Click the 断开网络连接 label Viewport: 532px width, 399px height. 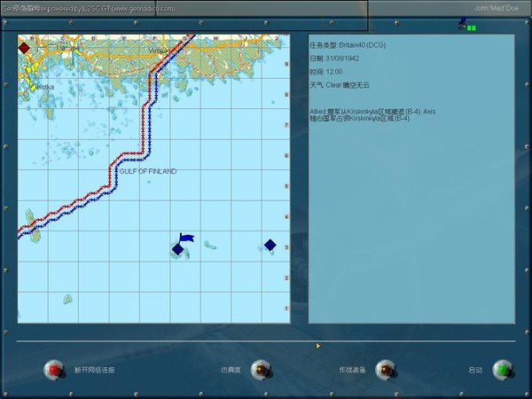(x=94, y=370)
